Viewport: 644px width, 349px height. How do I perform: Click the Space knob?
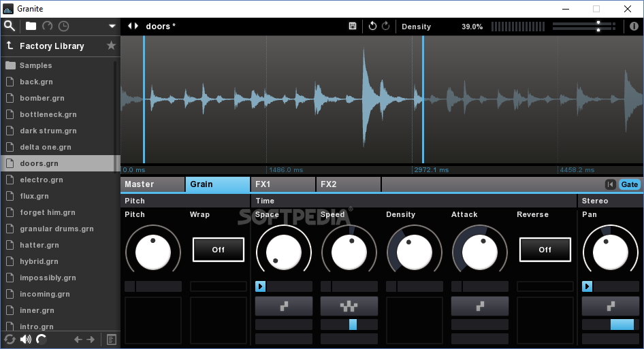(284, 252)
